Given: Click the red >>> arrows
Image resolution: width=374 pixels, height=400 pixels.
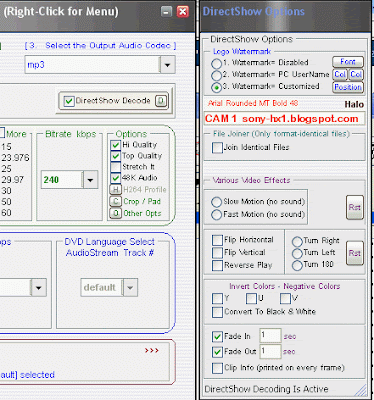Looking at the screenshot, I should coord(152,351).
